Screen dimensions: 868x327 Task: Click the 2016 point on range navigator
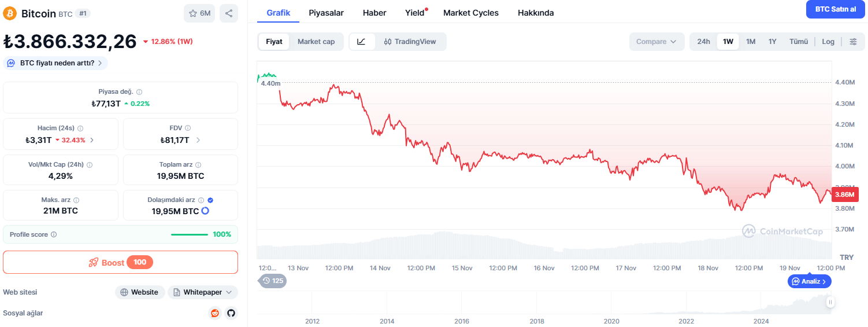click(x=462, y=321)
